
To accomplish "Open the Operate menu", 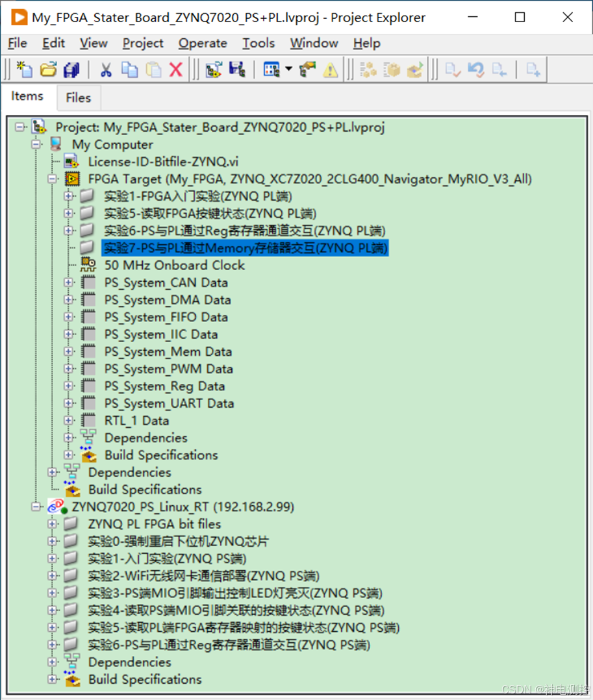I will pos(203,44).
